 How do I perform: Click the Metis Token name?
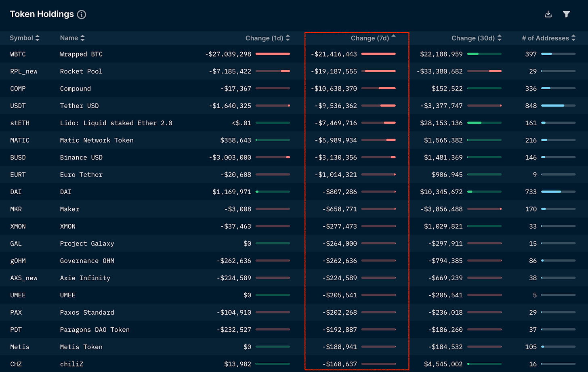point(81,347)
